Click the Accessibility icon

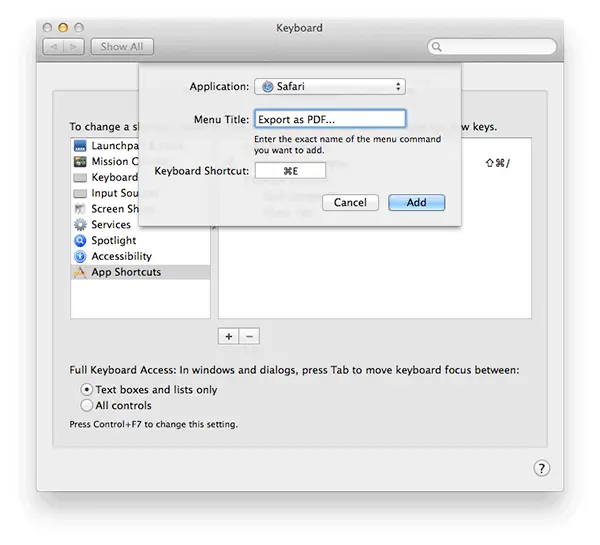[x=80, y=256]
